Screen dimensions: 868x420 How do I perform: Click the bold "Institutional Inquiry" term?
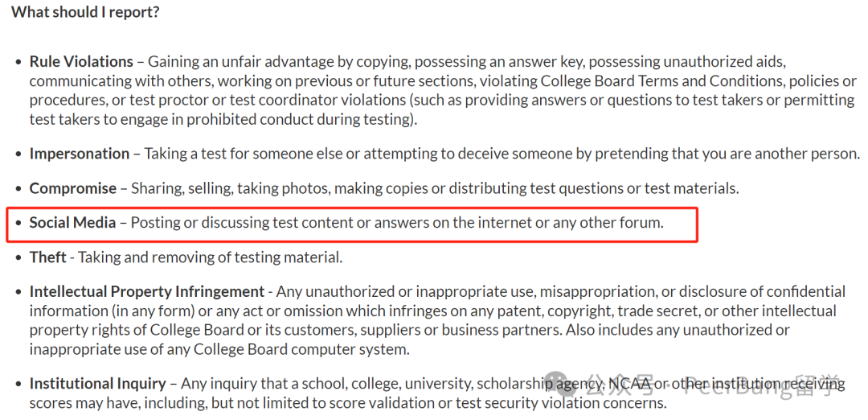[x=97, y=383]
